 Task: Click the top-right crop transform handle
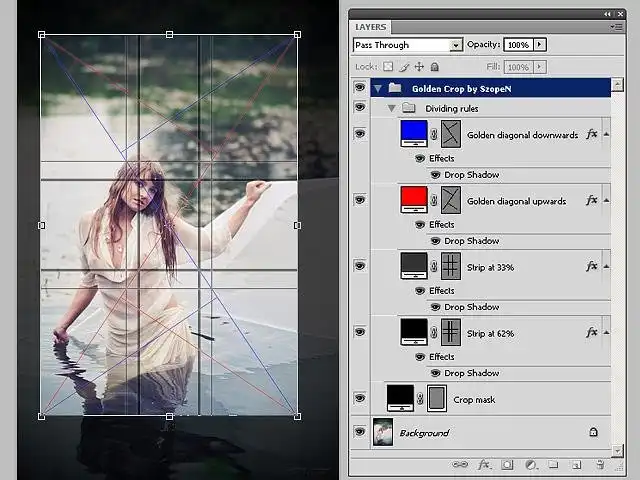298,35
